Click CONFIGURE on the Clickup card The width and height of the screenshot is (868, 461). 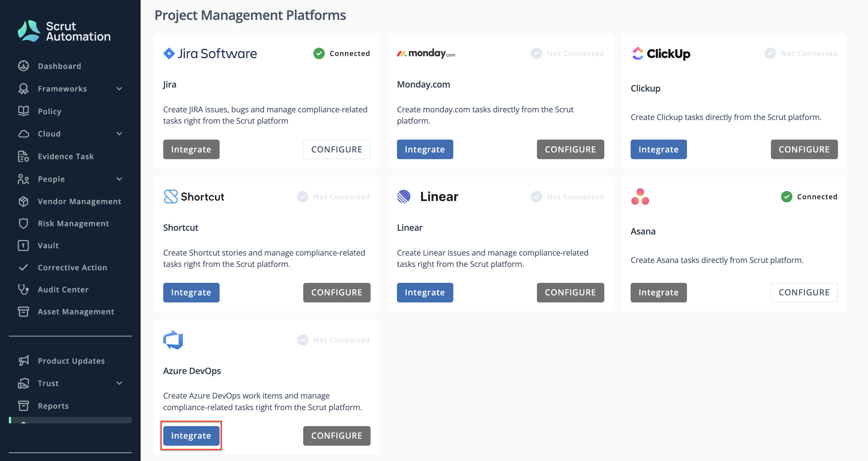click(804, 149)
